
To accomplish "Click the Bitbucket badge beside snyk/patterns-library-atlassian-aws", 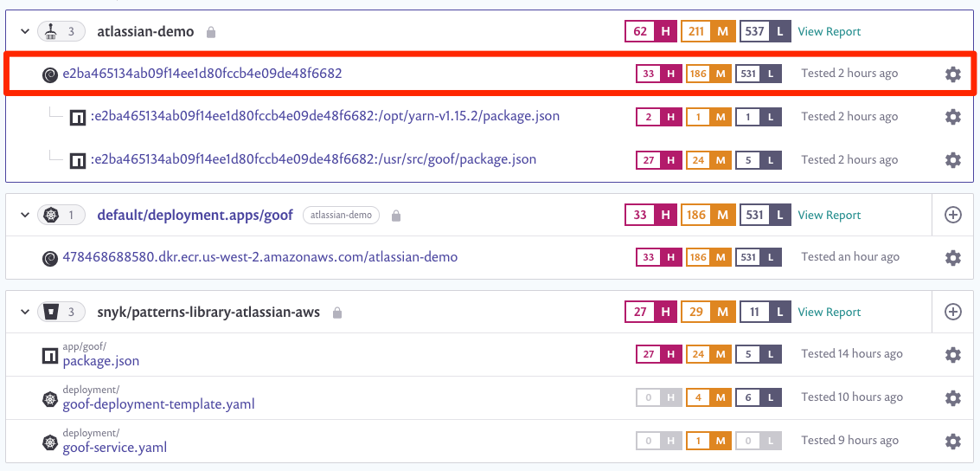I will (x=61, y=312).
